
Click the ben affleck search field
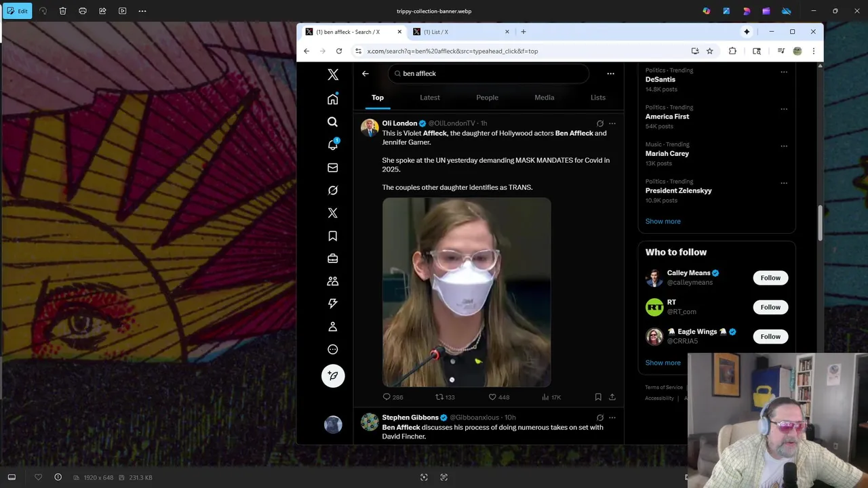tap(488, 73)
